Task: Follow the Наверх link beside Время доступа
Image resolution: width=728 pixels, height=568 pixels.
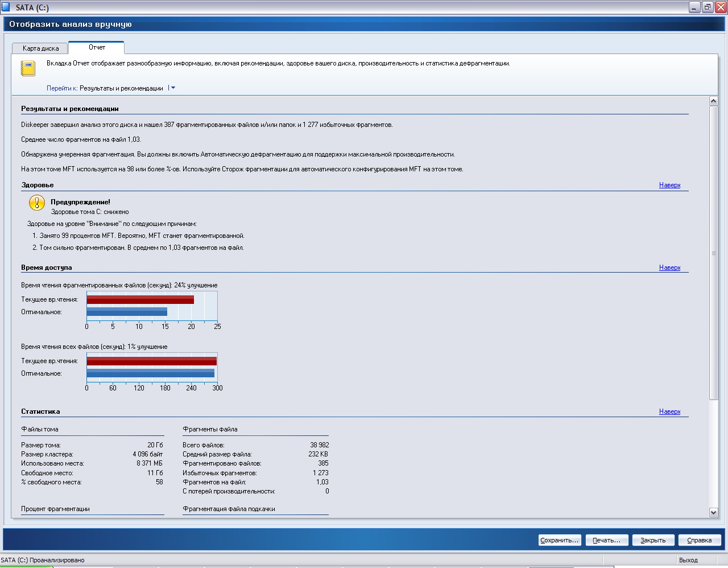Action: (669, 267)
